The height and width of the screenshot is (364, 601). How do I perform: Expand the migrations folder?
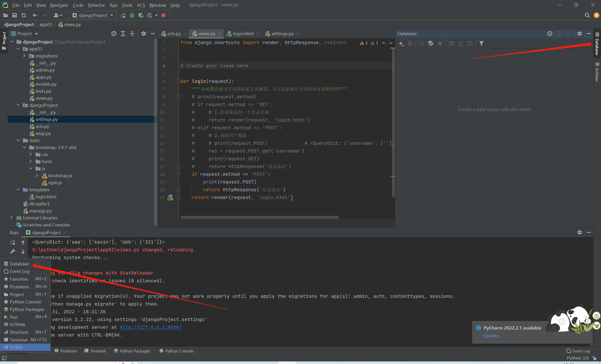click(24, 56)
